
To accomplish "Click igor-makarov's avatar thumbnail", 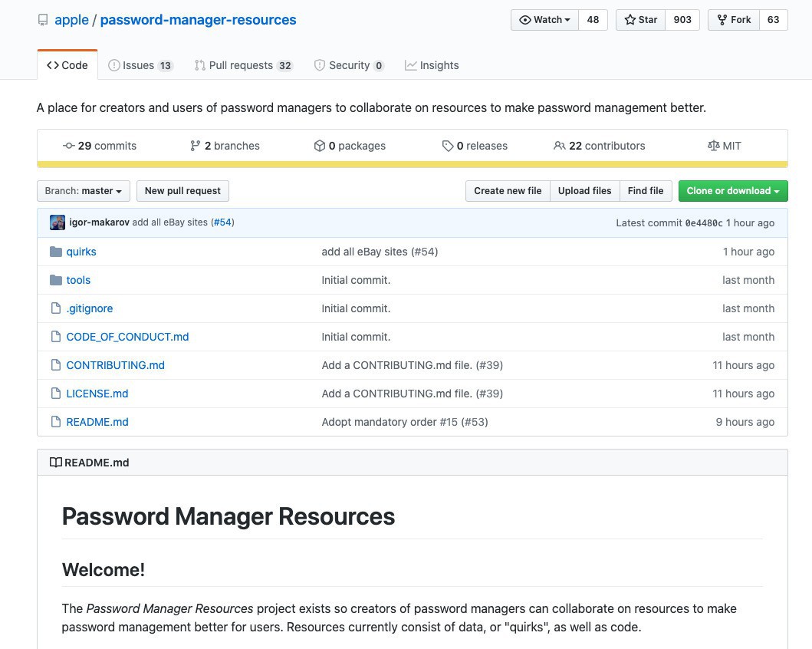I will (58, 222).
